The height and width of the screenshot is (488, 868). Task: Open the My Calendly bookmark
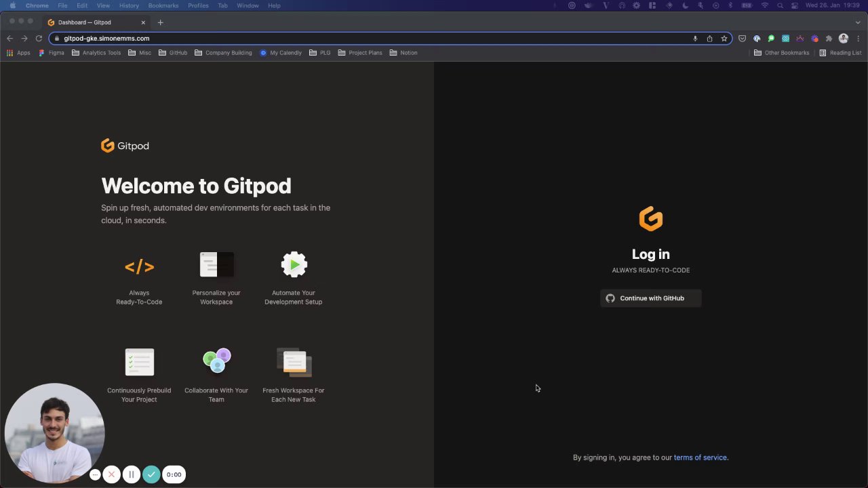click(x=281, y=53)
